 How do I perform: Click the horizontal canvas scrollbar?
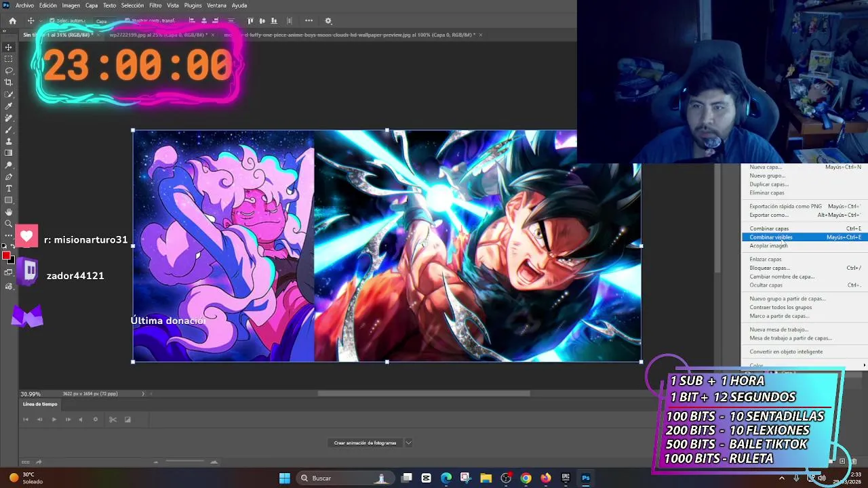tap(424, 394)
